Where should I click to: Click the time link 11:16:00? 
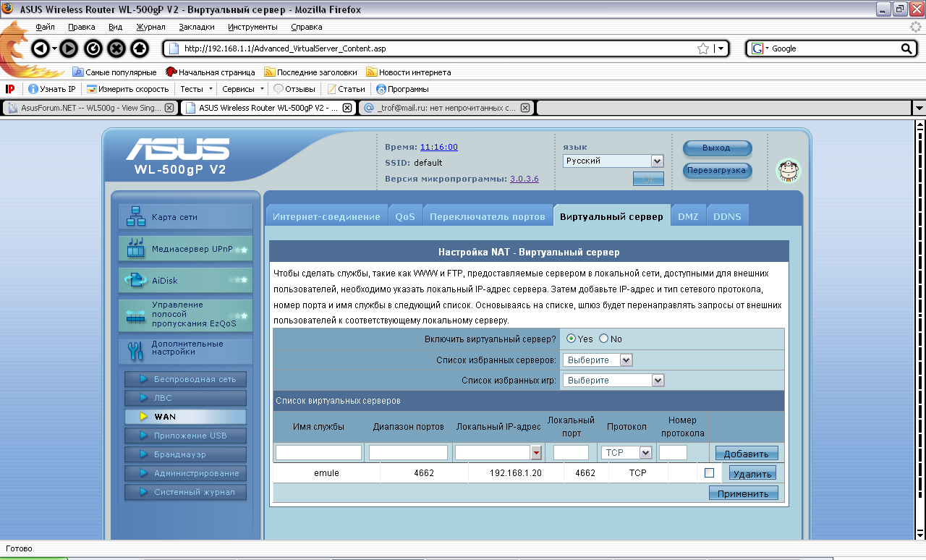[439, 147]
